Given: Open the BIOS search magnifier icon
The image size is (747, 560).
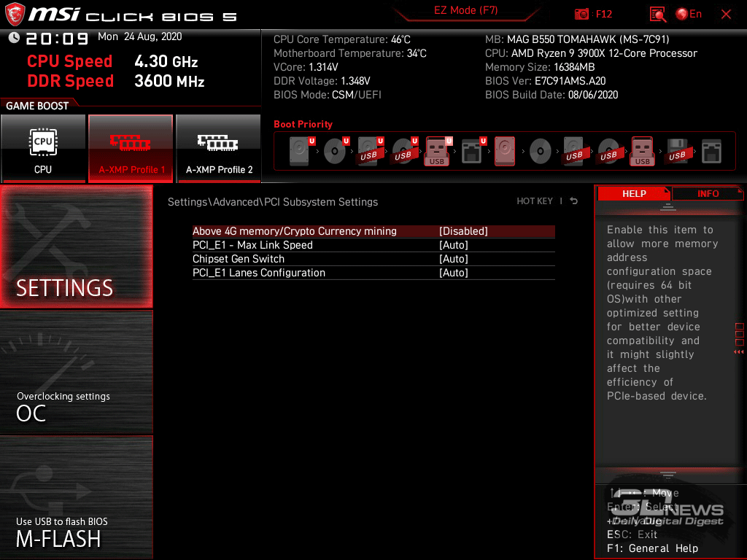Looking at the screenshot, I should [x=658, y=15].
